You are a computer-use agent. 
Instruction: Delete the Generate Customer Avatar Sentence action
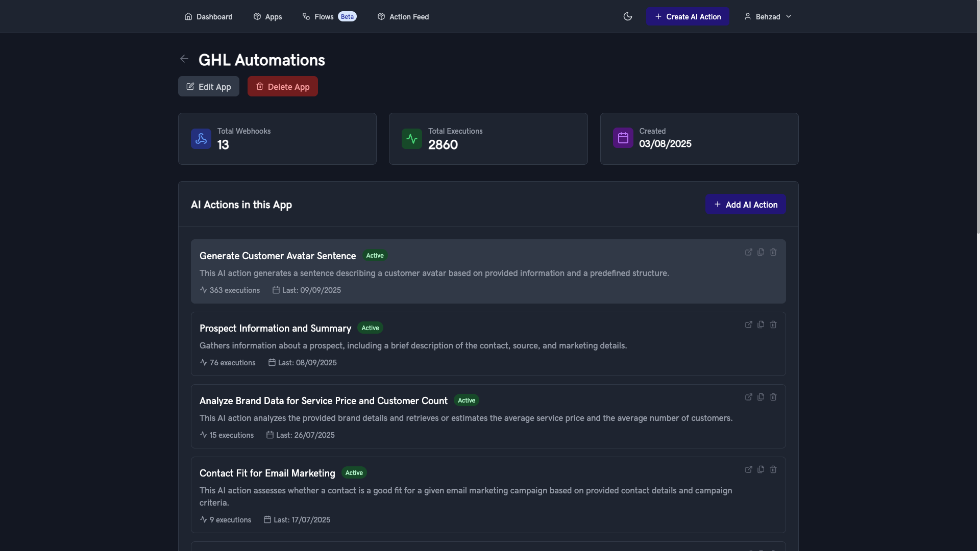[x=773, y=252]
